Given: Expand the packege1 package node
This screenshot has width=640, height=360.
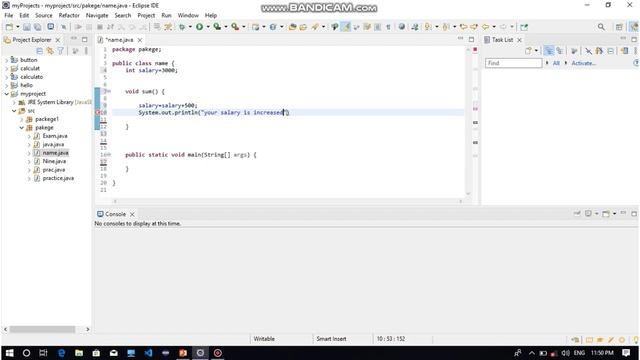Looking at the screenshot, I should click(x=22, y=119).
